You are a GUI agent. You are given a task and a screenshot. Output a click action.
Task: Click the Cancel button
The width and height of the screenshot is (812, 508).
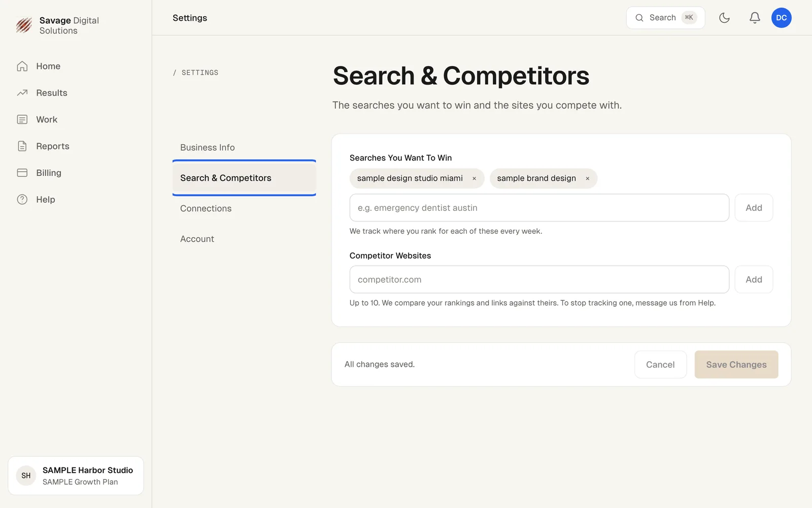(x=660, y=365)
